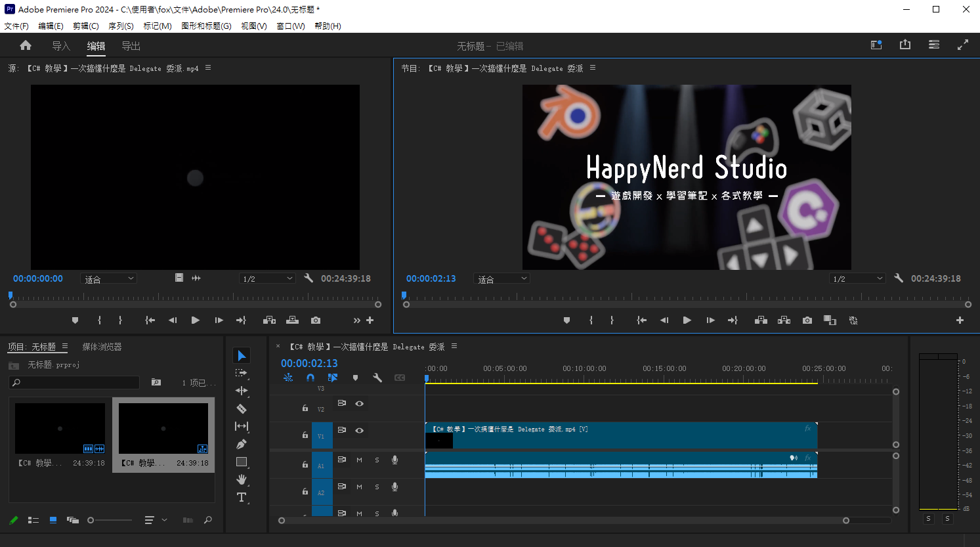Click the Timeline horizontal zoom scrollbar
980x547 pixels.
click(x=564, y=521)
